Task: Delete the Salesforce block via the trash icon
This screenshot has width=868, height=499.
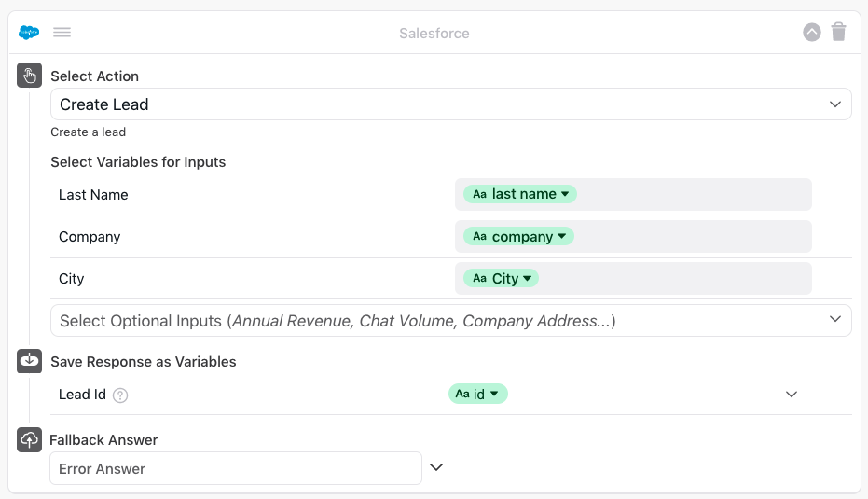Action: click(839, 33)
